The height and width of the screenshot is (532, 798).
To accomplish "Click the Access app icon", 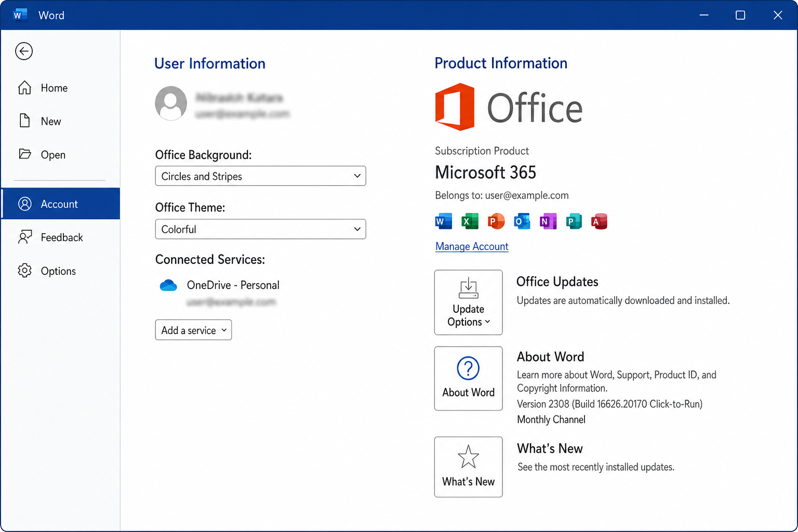I will pos(599,221).
